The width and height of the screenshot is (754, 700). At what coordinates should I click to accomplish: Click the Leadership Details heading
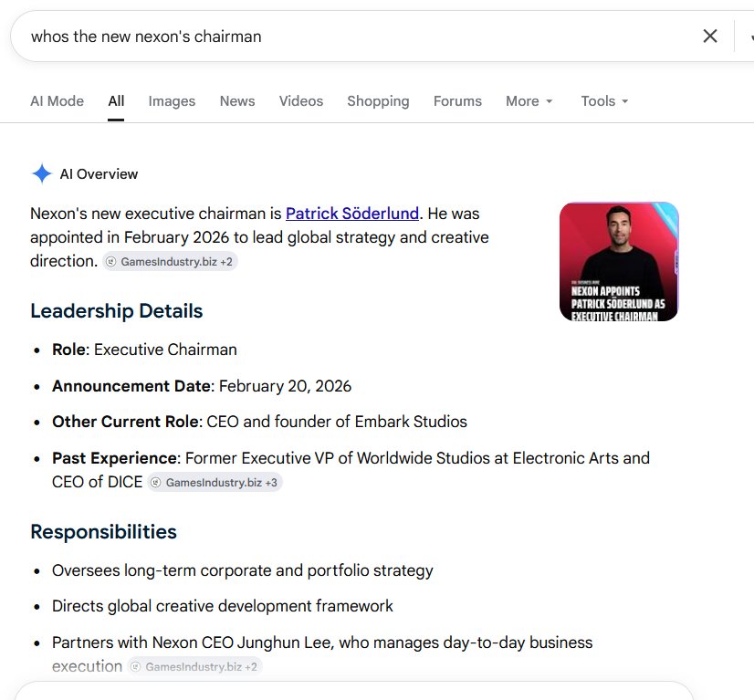[116, 311]
